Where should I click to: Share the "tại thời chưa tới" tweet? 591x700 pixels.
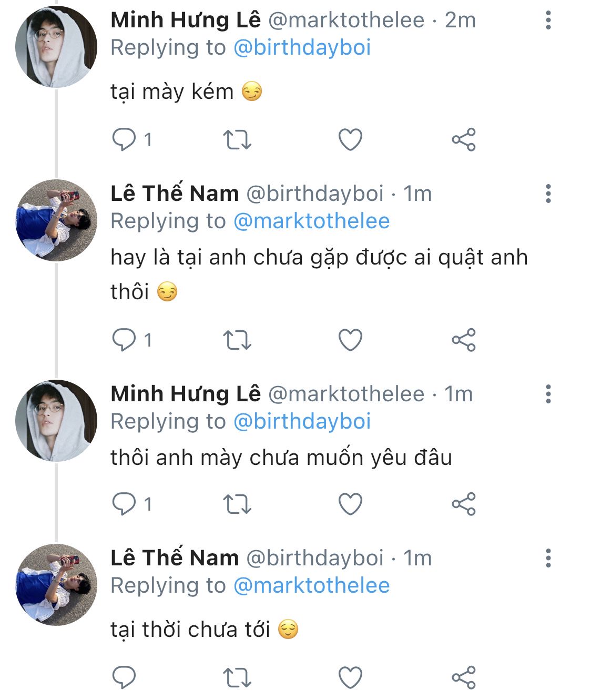click(x=464, y=677)
